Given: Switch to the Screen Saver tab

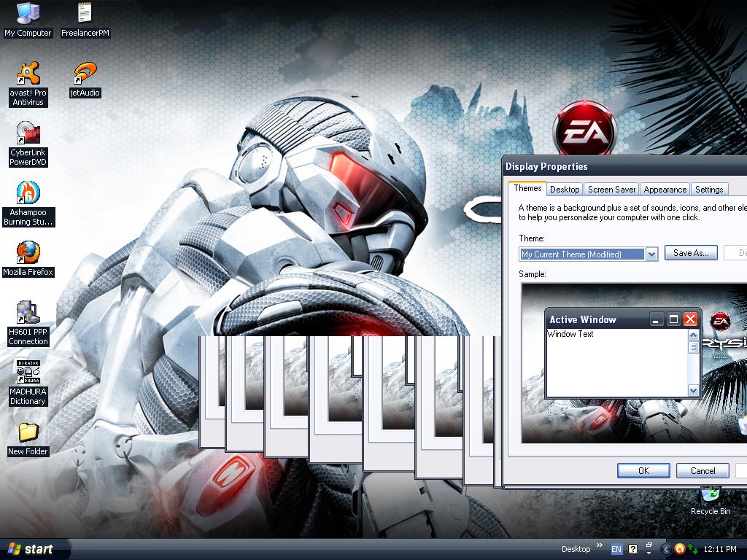Looking at the screenshot, I should tap(611, 189).
